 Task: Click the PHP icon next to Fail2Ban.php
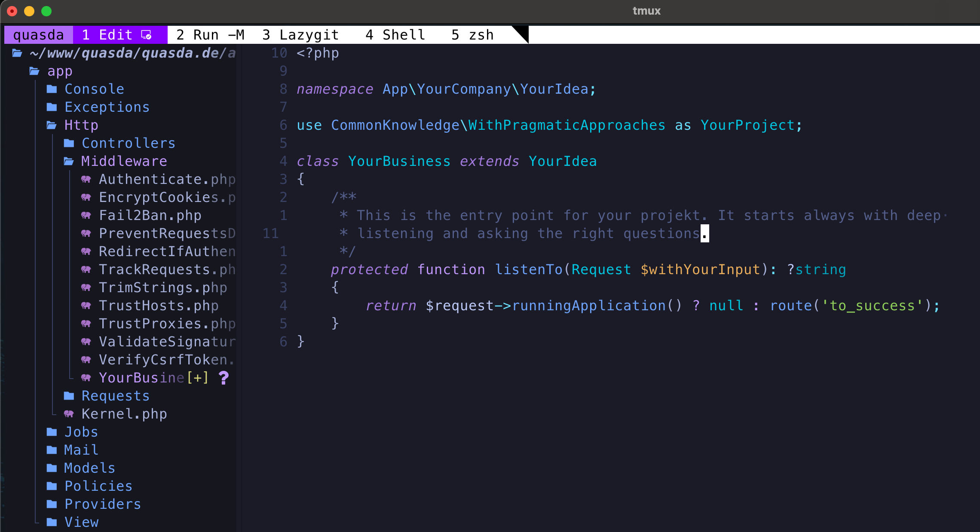86,215
